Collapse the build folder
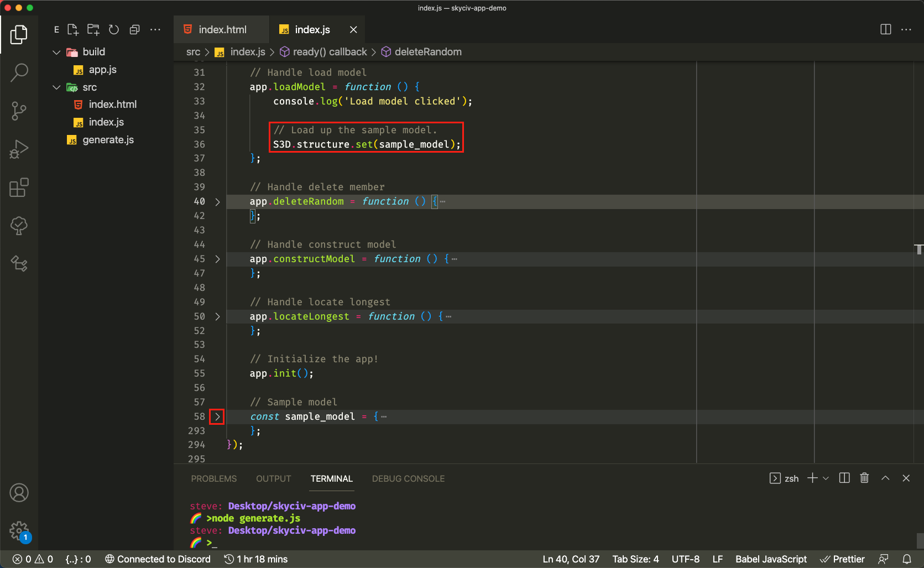This screenshot has height=568, width=924. (56, 52)
